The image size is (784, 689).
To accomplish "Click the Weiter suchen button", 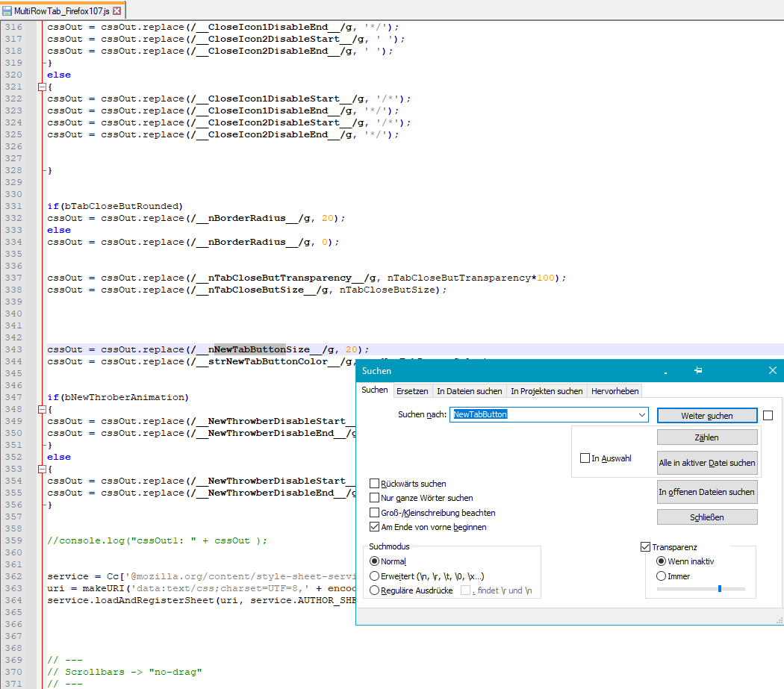I will [x=706, y=416].
